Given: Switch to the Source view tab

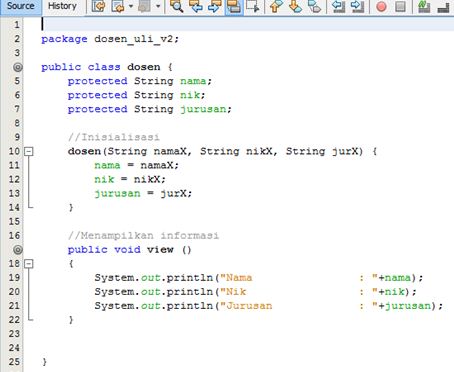Looking at the screenshot, I should coord(20,6).
